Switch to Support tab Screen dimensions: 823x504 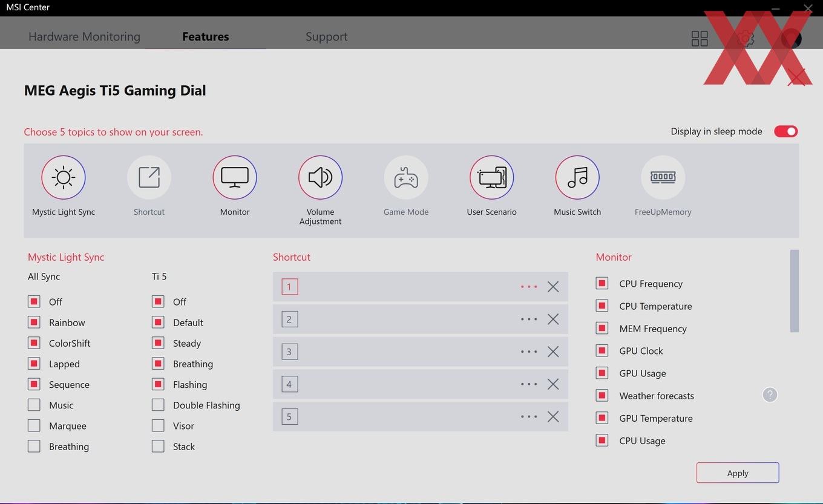327,37
